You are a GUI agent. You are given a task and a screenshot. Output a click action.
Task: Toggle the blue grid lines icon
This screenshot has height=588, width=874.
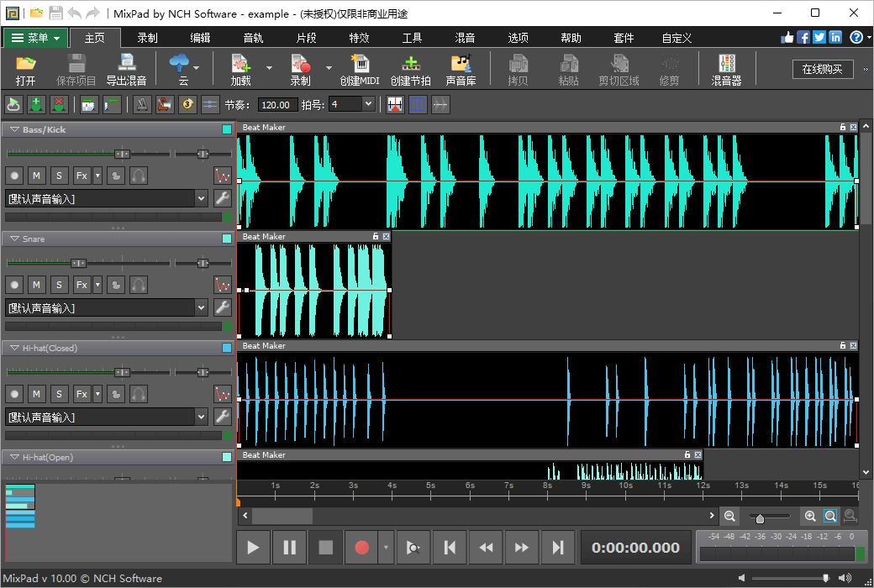pyautogui.click(x=418, y=104)
